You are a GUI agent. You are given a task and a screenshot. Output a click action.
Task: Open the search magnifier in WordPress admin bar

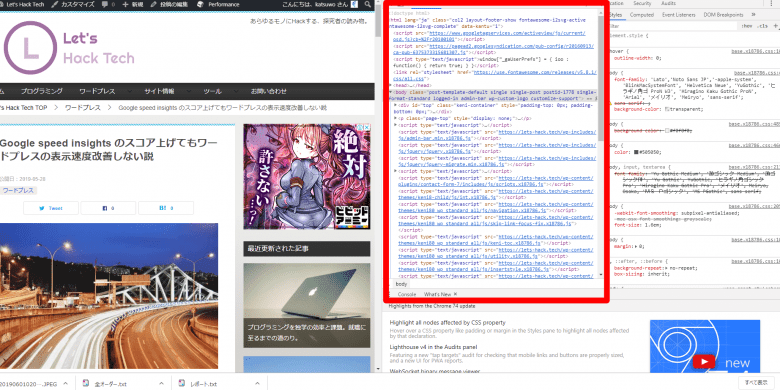[x=368, y=4]
